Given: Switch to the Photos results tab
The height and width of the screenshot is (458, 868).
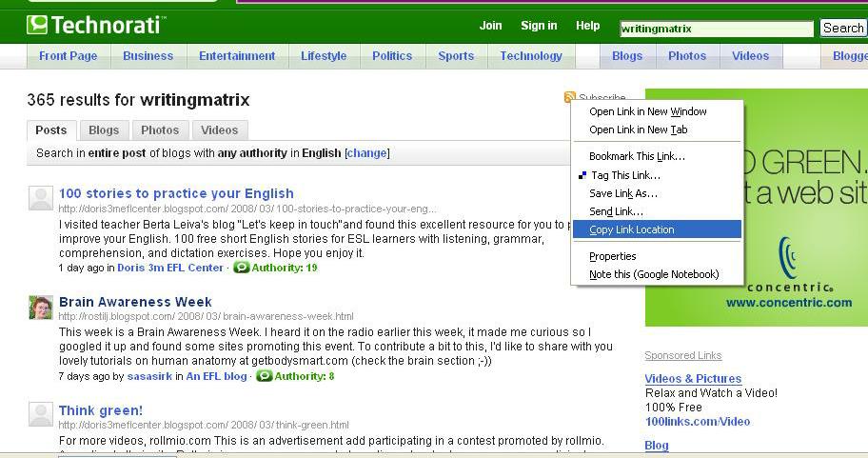Looking at the screenshot, I should [x=160, y=130].
